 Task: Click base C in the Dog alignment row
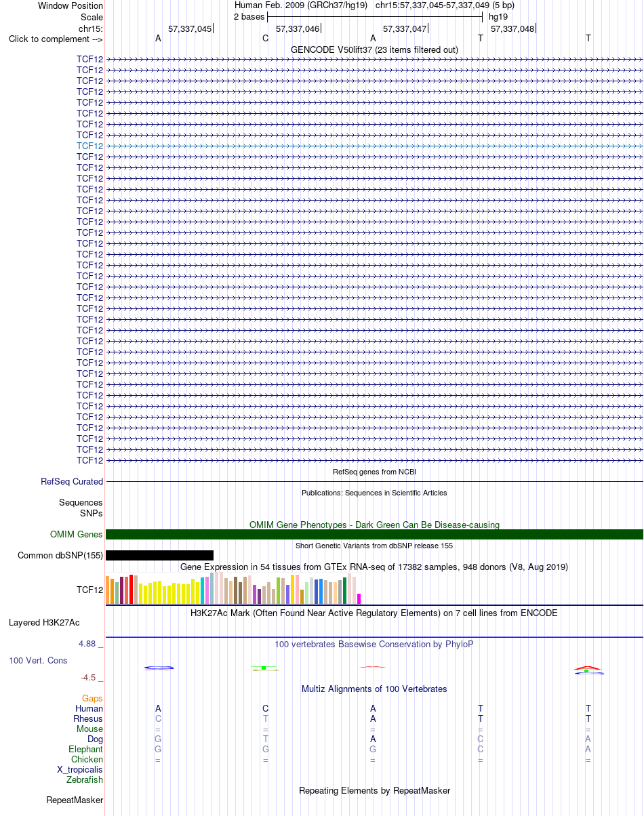[481, 739]
